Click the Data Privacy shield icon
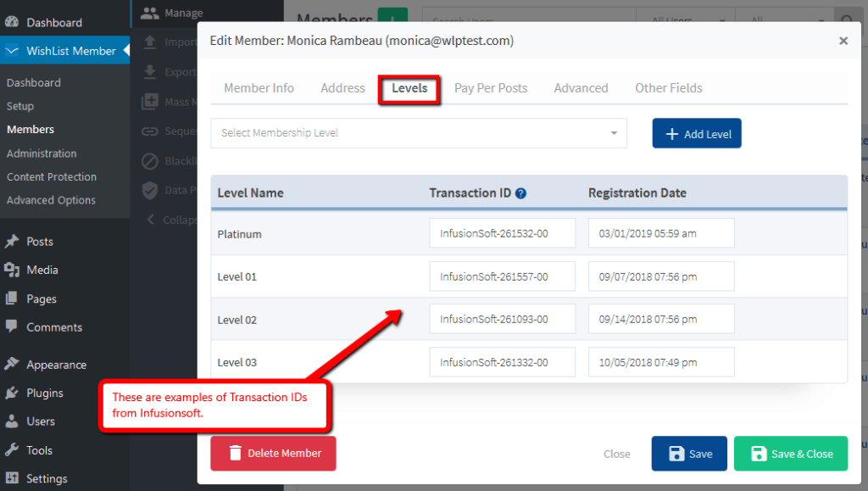 (149, 191)
